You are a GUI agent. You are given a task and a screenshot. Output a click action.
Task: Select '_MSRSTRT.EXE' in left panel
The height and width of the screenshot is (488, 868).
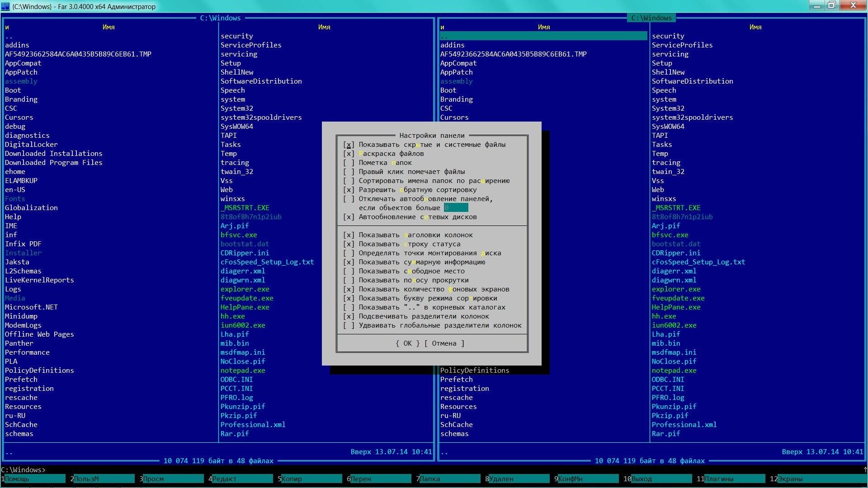[x=245, y=208]
